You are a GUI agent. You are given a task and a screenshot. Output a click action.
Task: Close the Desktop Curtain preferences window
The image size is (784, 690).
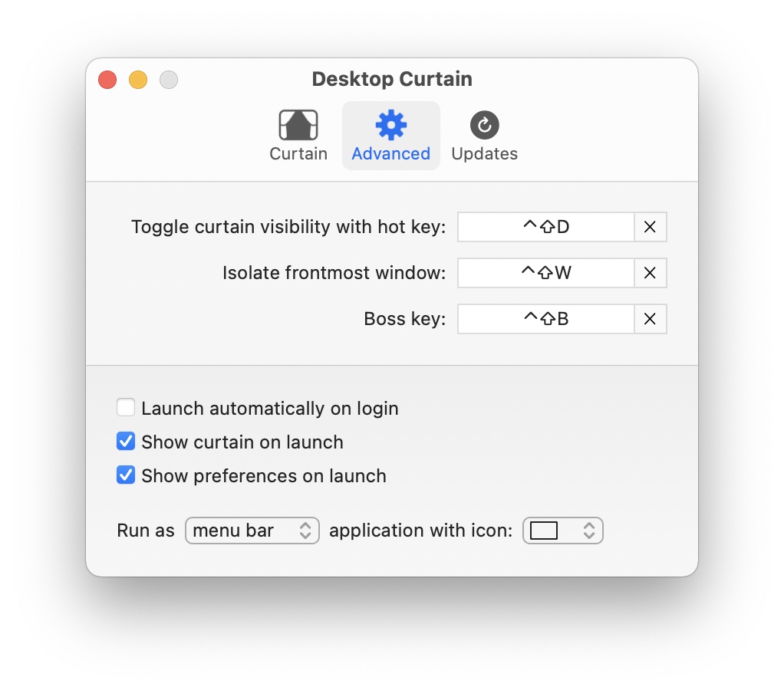[x=107, y=80]
